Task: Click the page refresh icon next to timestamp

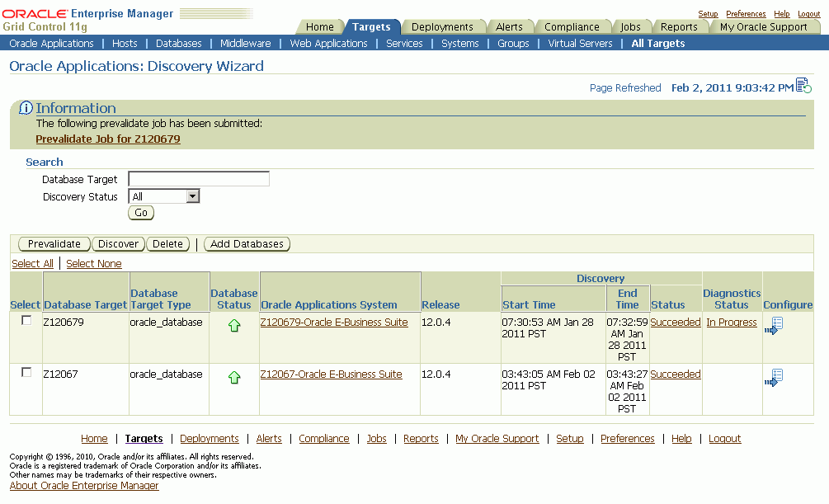Action: (803, 85)
